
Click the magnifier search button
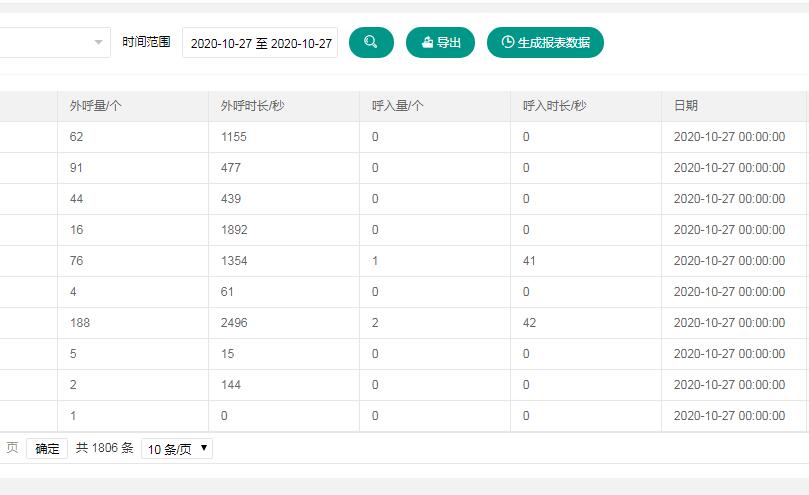[x=371, y=42]
